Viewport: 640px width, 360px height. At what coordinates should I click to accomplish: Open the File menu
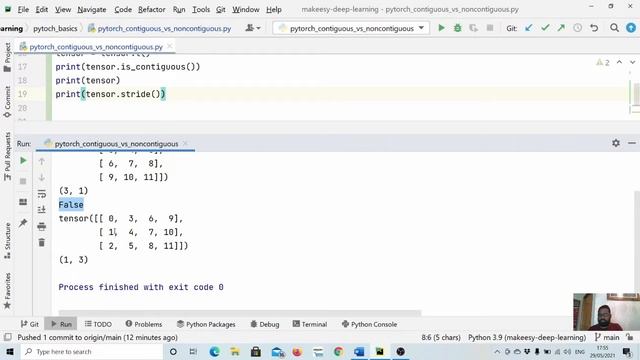23,9
